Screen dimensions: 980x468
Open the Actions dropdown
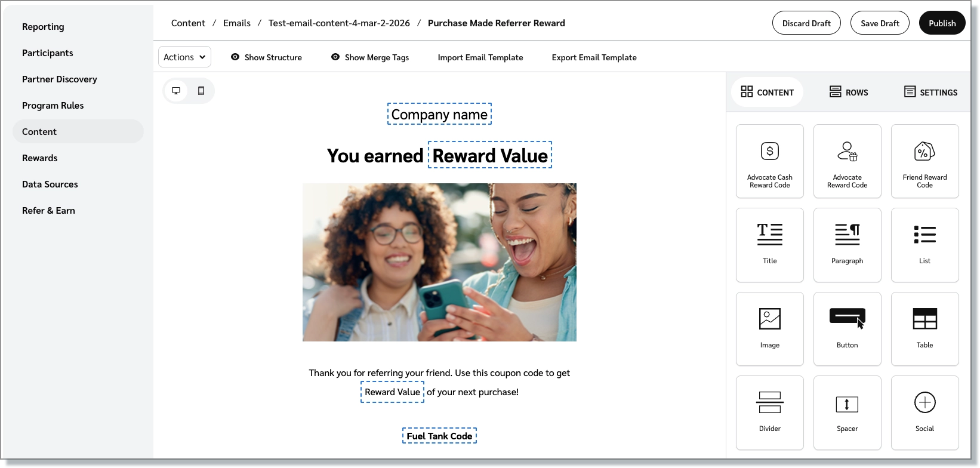point(184,57)
